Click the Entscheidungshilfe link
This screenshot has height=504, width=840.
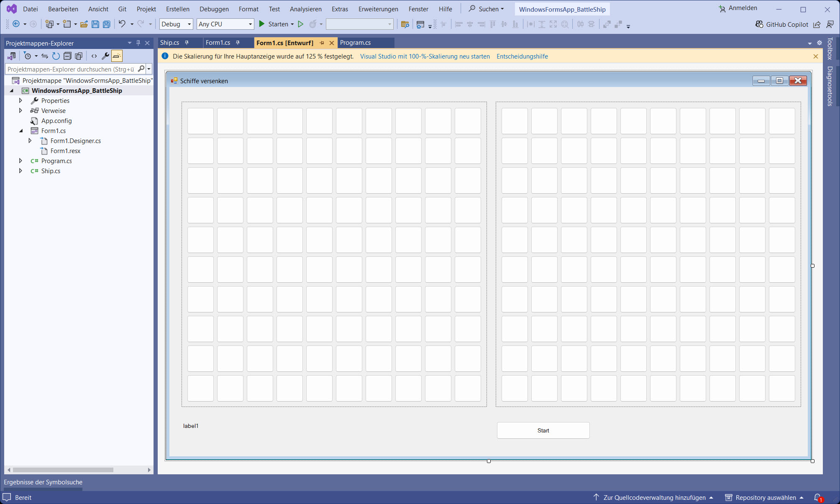click(522, 56)
